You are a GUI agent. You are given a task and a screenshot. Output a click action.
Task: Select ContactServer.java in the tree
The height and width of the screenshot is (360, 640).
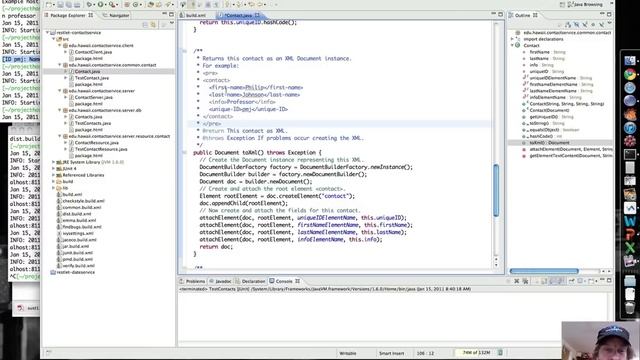click(93, 98)
